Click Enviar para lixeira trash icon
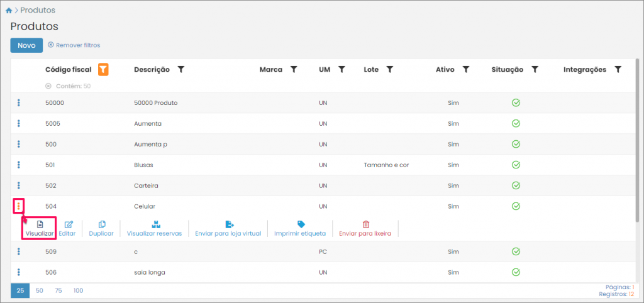The image size is (644, 303). 365,224
